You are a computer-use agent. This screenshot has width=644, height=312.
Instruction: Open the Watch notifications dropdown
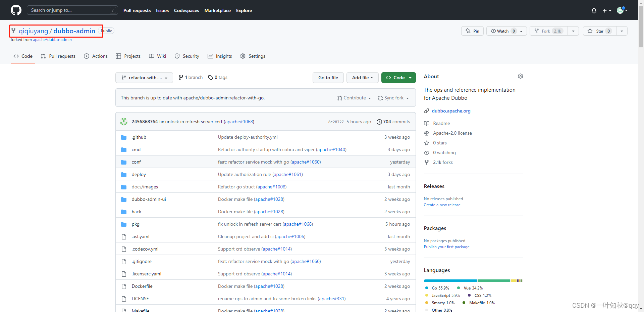(506, 31)
